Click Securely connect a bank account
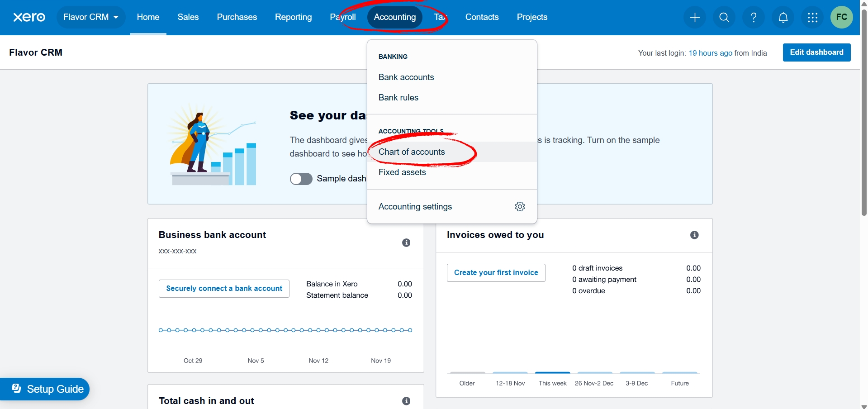The width and height of the screenshot is (868, 409). [224, 289]
